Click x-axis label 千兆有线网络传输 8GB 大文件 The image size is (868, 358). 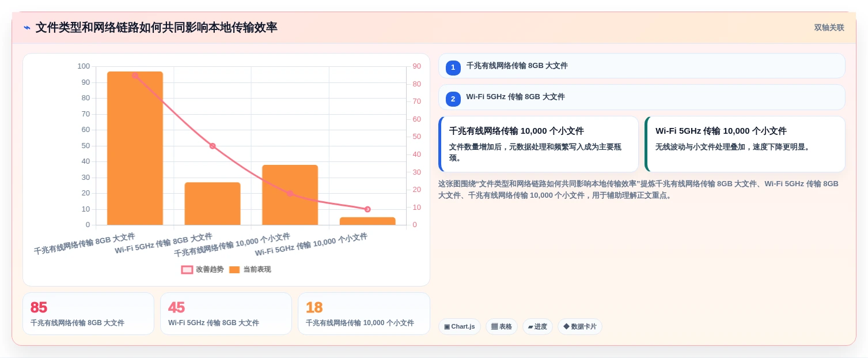click(x=85, y=244)
